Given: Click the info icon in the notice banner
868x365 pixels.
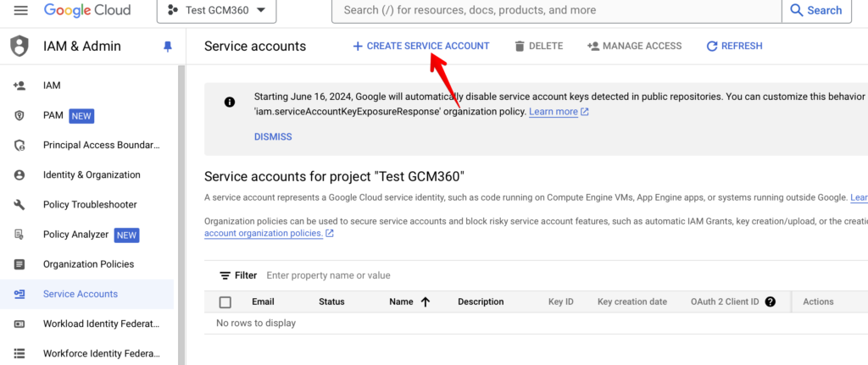Looking at the screenshot, I should (x=230, y=102).
